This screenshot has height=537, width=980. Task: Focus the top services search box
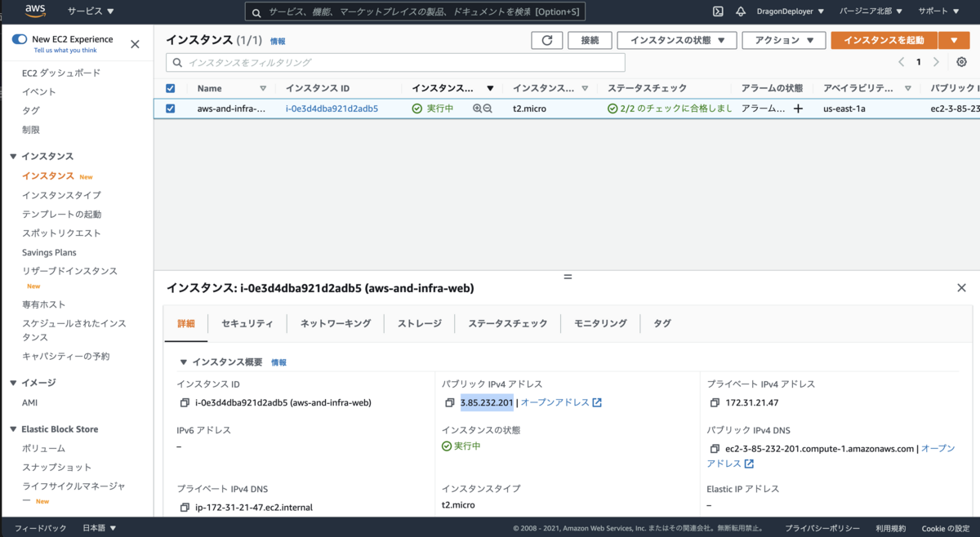coord(414,12)
